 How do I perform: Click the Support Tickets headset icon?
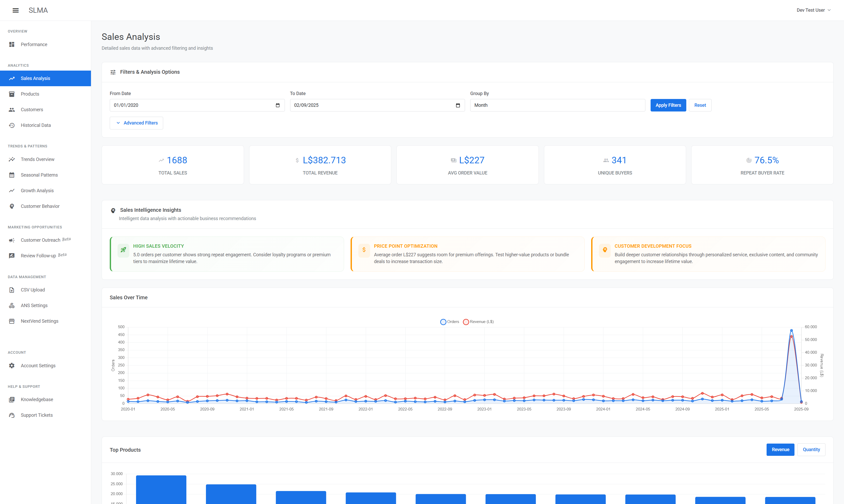(11, 415)
